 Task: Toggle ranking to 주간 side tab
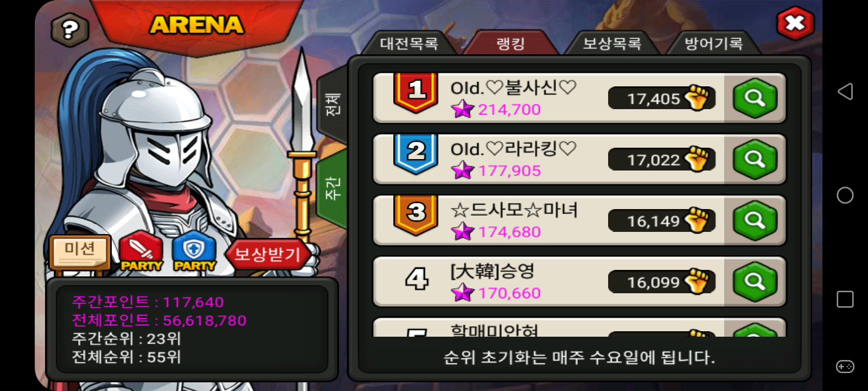(332, 188)
